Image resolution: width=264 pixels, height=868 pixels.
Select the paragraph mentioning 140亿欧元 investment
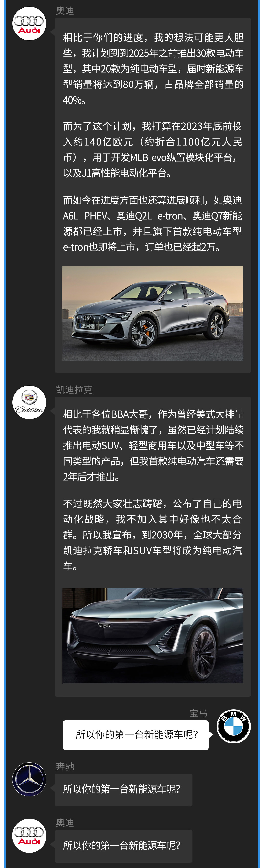tap(152, 150)
